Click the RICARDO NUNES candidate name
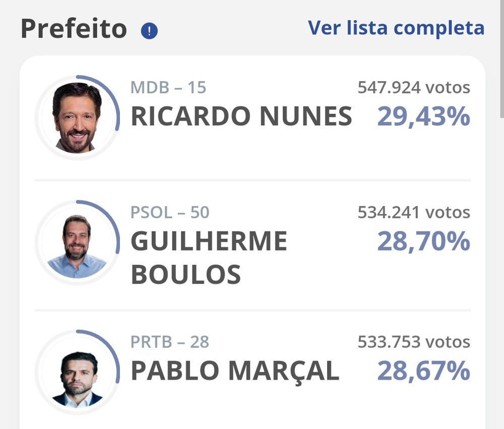 coord(241,117)
